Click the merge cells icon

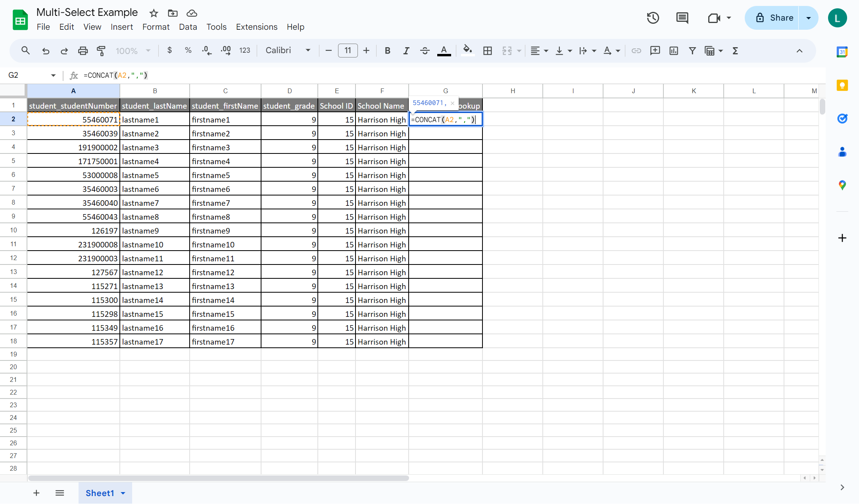point(507,51)
